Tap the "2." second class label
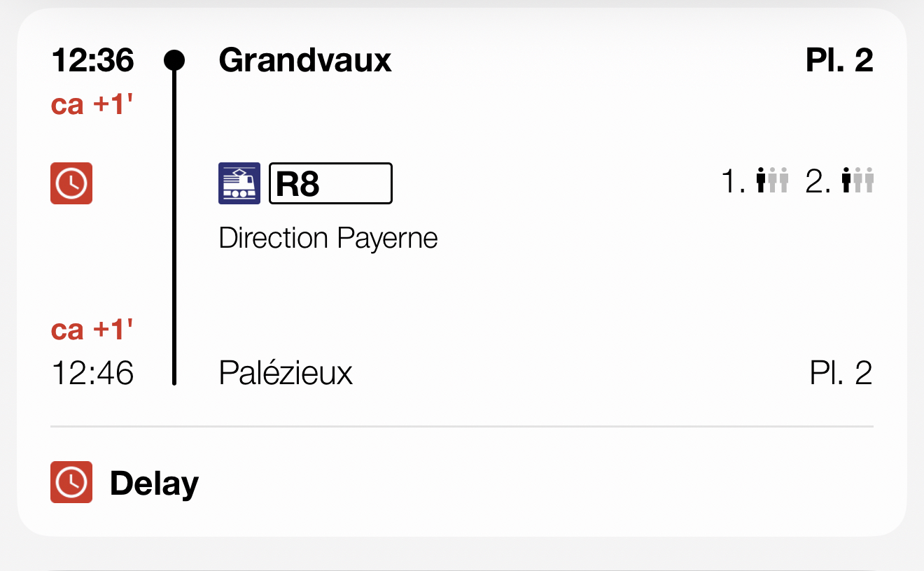The height and width of the screenshot is (571, 924). click(x=818, y=181)
